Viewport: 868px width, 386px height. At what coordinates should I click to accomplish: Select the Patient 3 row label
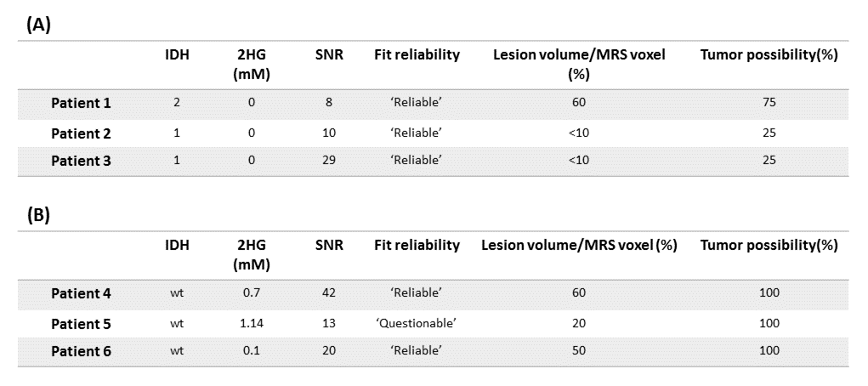[x=81, y=161]
